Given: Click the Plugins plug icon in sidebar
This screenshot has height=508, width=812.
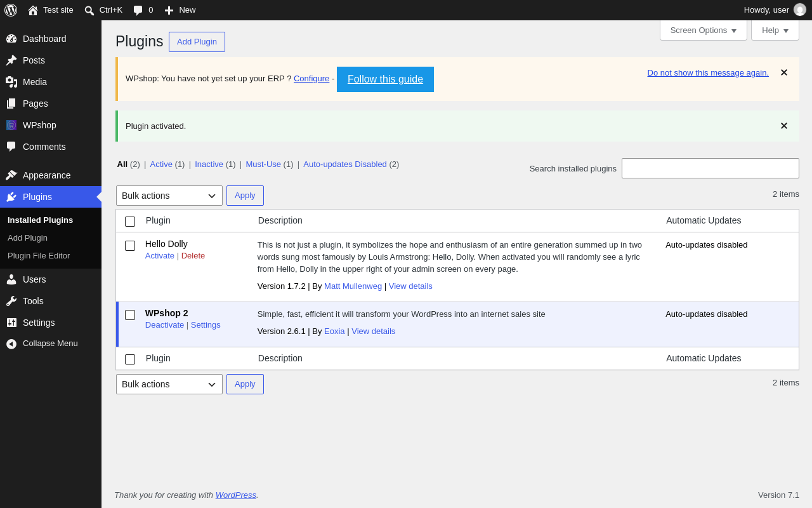Looking at the screenshot, I should 11,197.
